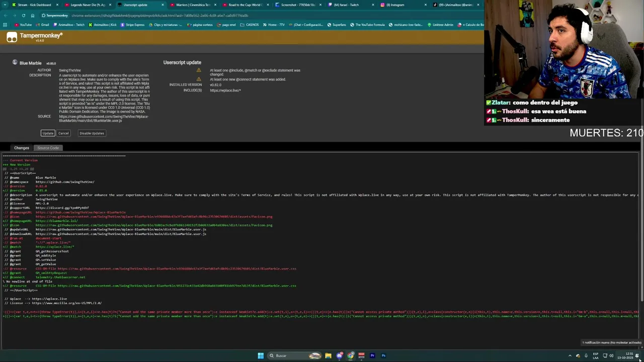
Task: Open the CASINOS bookmark folder
Action: coord(250,25)
